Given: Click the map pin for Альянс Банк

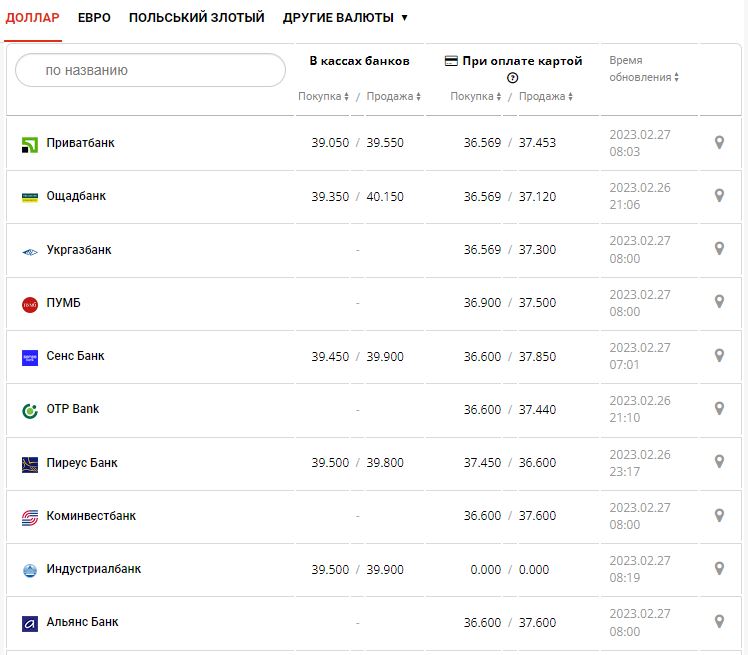Looking at the screenshot, I should 718,621.
